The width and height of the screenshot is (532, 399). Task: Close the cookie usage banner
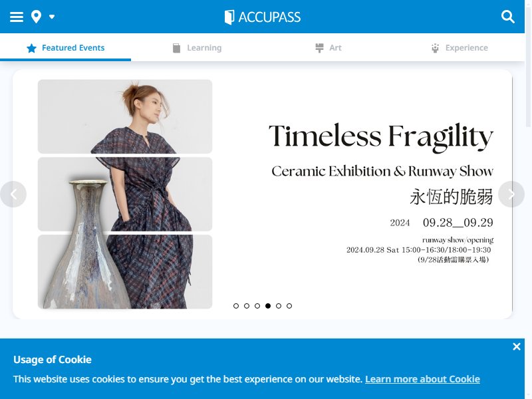coord(517,346)
